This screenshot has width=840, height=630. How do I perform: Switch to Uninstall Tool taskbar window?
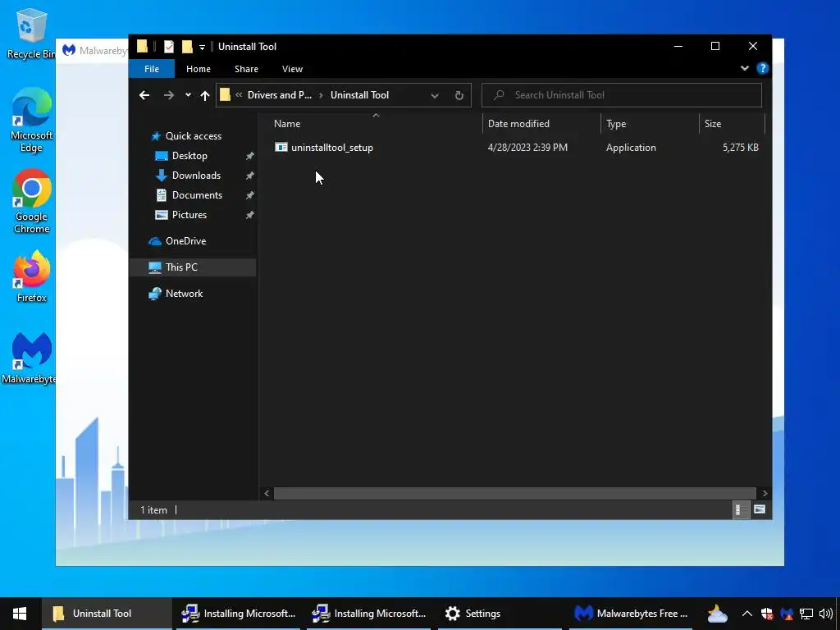tap(107, 614)
